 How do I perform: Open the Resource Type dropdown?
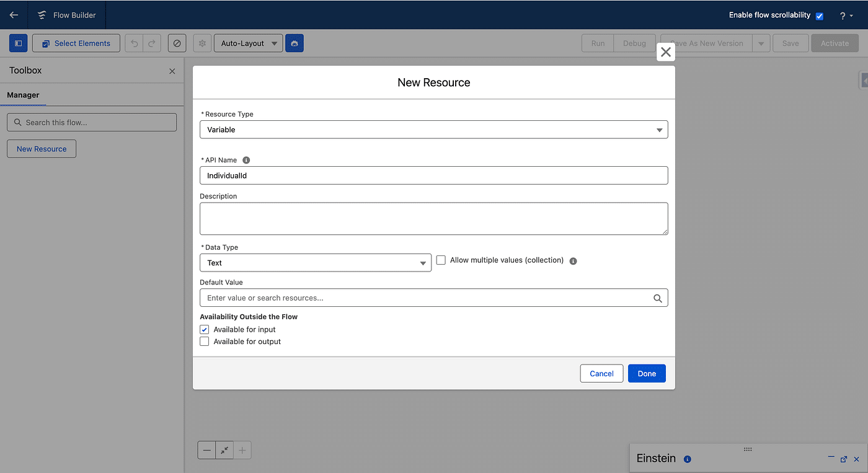click(x=433, y=130)
